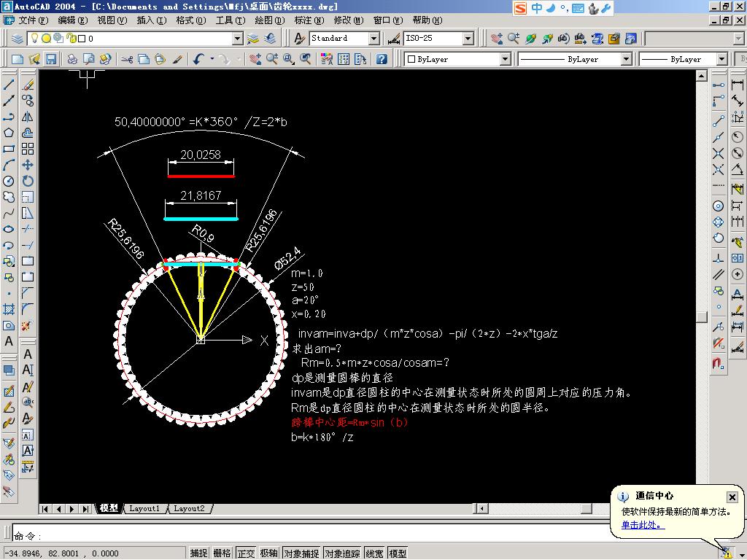Toggle the 对象捕捉 object snap button
747x560 pixels.
tap(301, 553)
